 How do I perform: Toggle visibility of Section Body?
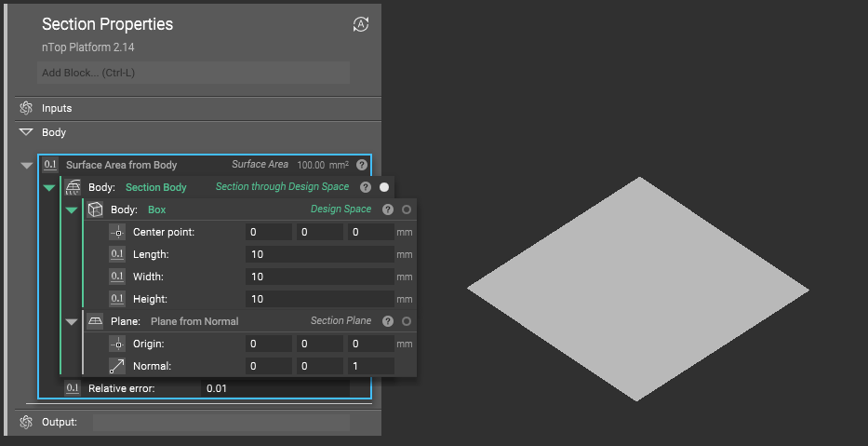tap(384, 187)
